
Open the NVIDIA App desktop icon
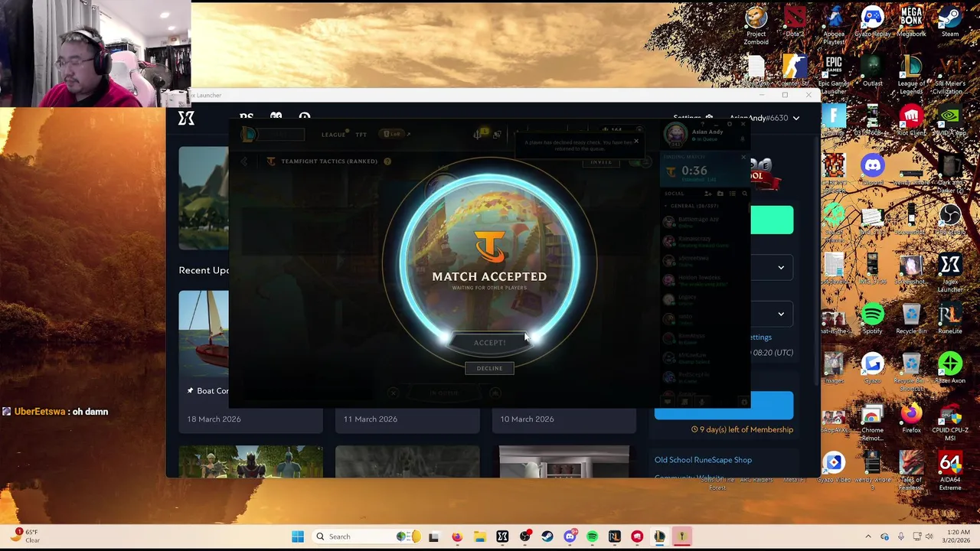point(950,121)
